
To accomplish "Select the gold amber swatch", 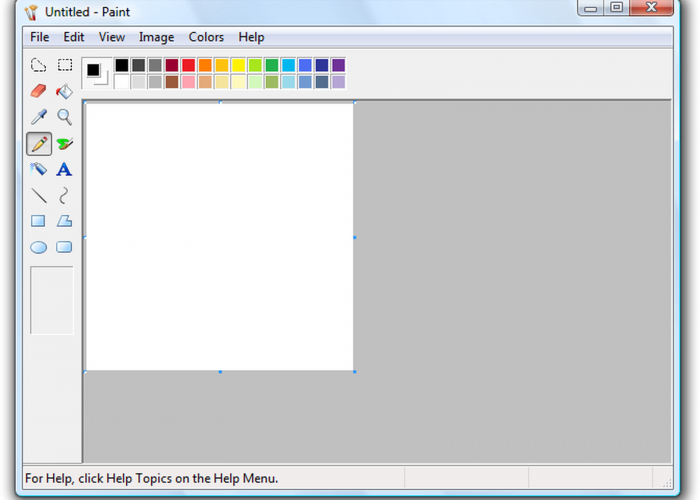I will pyautogui.click(x=222, y=65).
